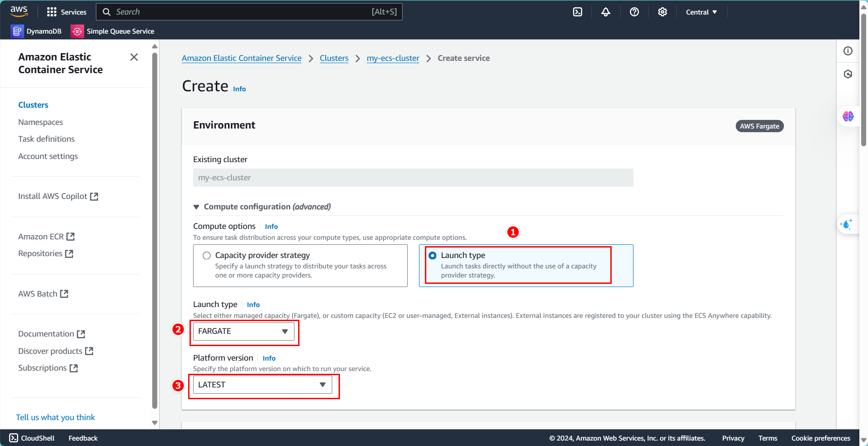The image size is (868, 446).
Task: Collapse Compute configuration (advanced) section
Action: 262,207
